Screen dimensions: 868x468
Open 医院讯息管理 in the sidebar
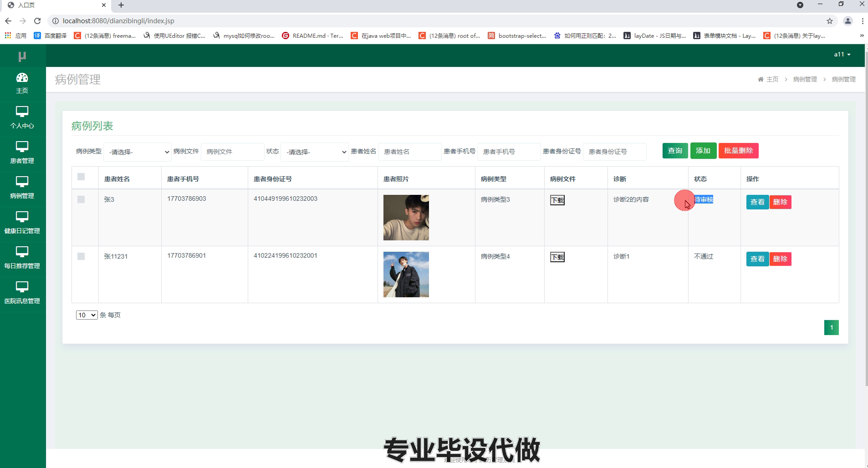coord(22,293)
